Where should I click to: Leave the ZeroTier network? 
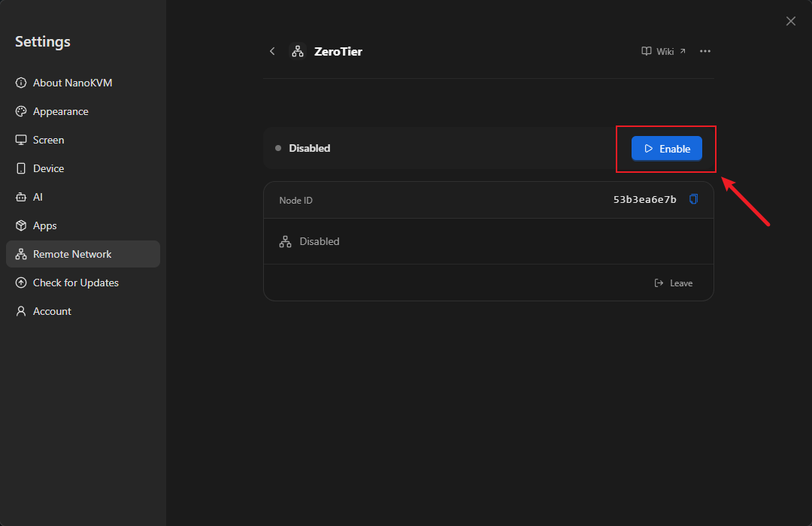[x=674, y=283]
